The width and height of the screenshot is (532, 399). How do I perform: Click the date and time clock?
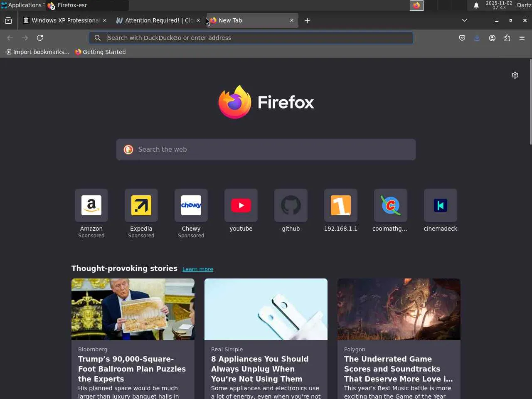499,5
